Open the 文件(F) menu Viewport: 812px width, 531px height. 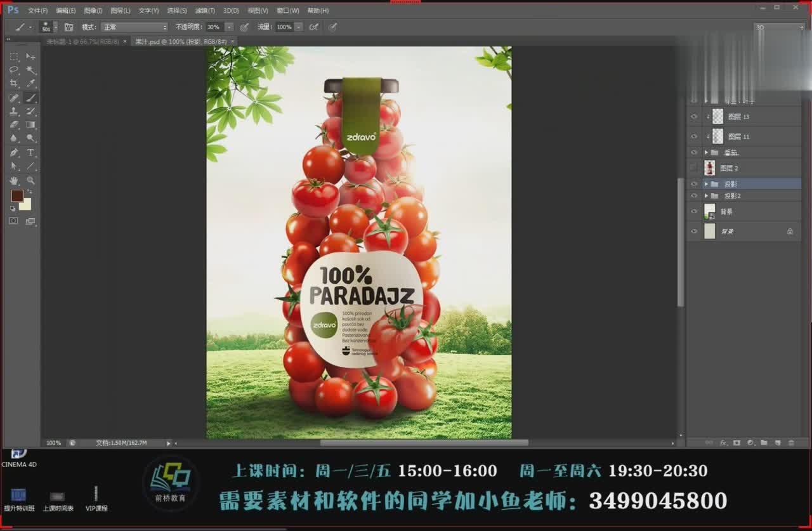pos(37,11)
